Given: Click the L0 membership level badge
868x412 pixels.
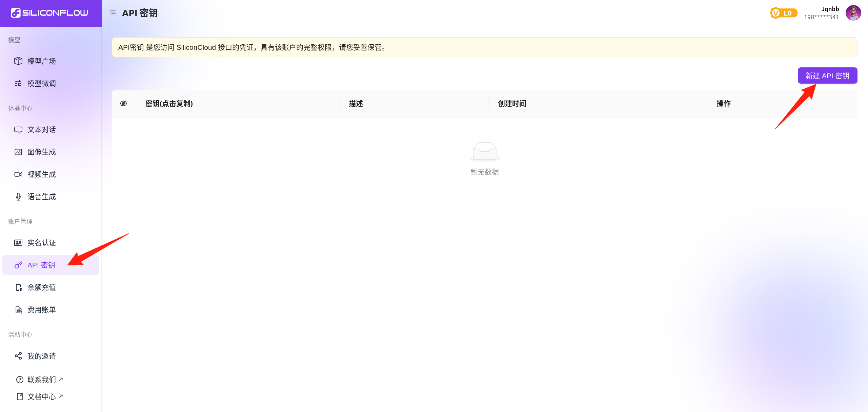Looking at the screenshot, I should pyautogui.click(x=783, y=13).
